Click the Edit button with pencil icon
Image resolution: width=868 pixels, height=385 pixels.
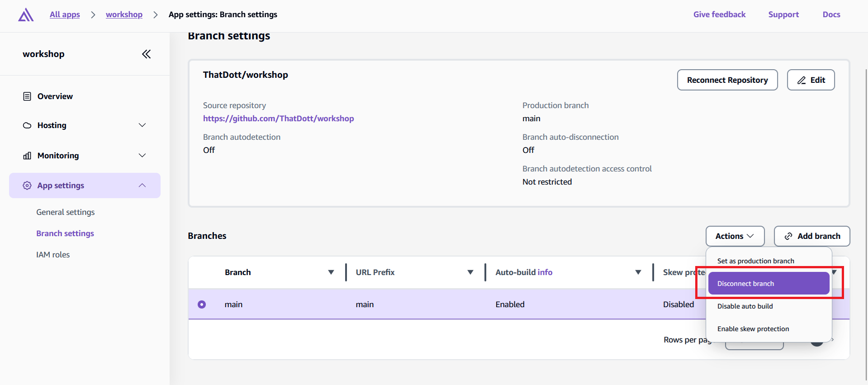(811, 80)
